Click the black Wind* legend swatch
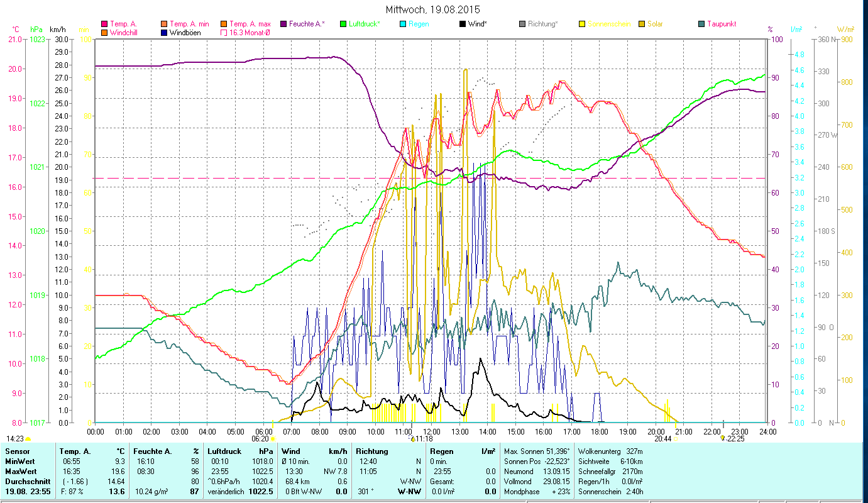 coord(463,25)
